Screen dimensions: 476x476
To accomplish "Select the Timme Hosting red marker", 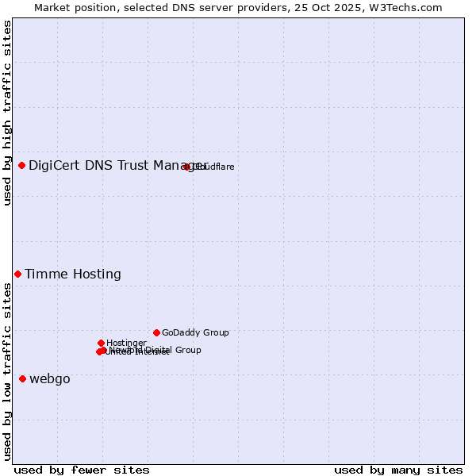I will [17, 274].
